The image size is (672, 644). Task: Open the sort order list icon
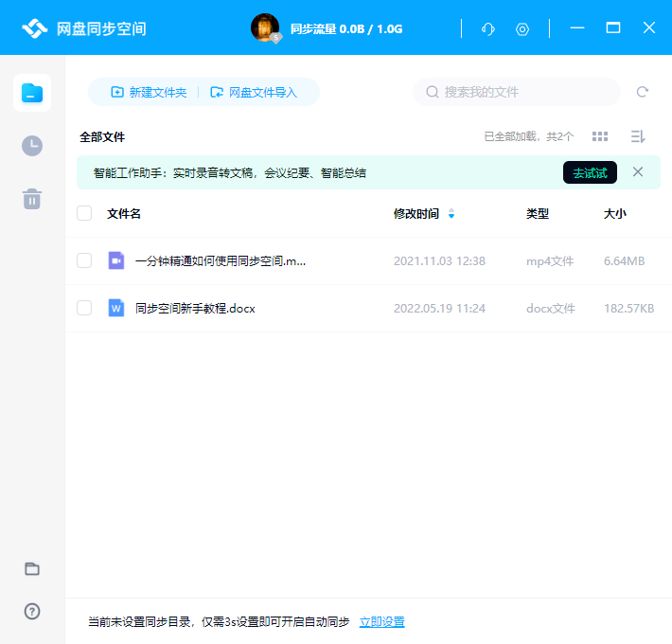coord(638,136)
